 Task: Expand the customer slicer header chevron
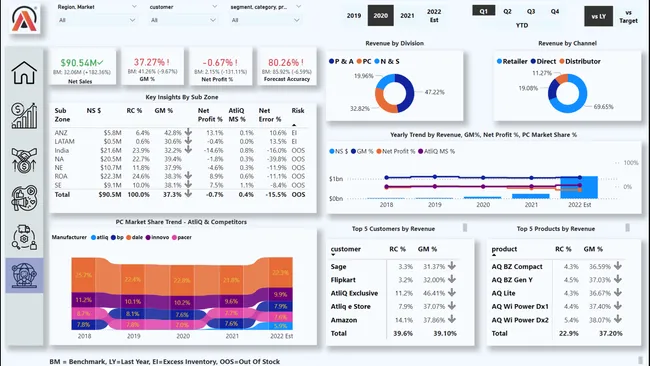[x=214, y=7]
